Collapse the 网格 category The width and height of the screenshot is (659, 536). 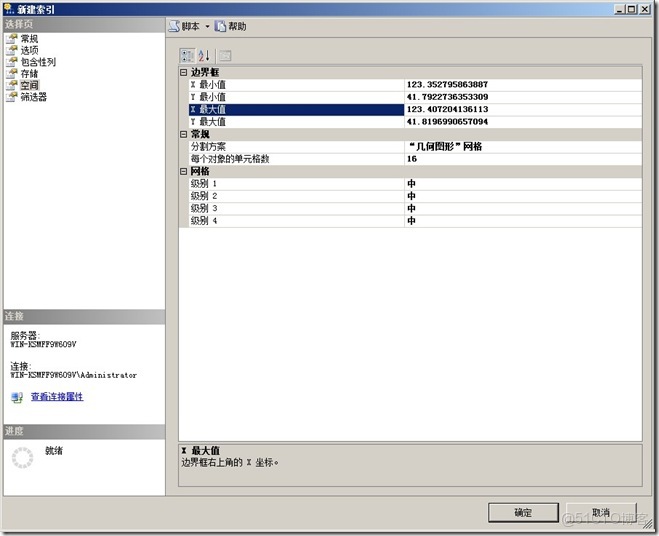tap(183, 171)
